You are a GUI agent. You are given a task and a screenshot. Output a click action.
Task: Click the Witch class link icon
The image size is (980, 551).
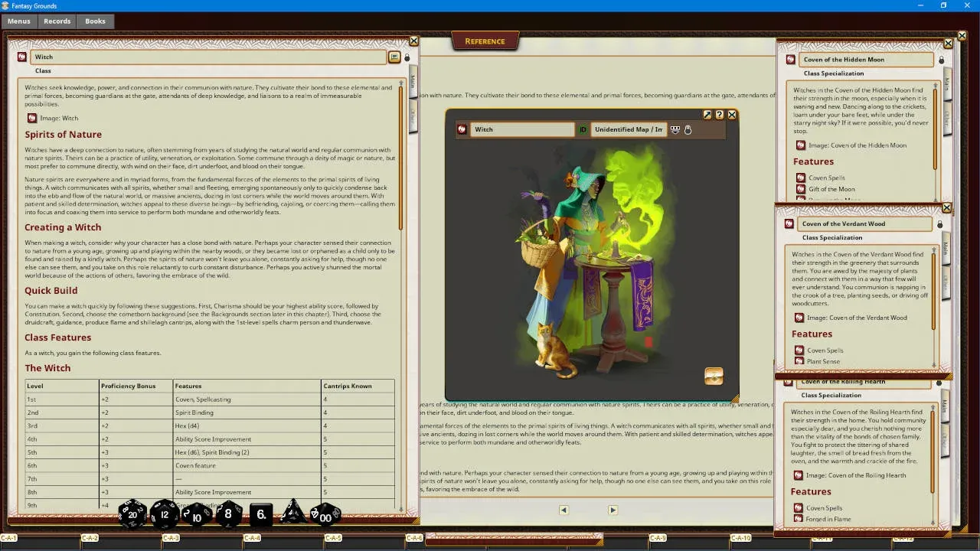pos(21,57)
